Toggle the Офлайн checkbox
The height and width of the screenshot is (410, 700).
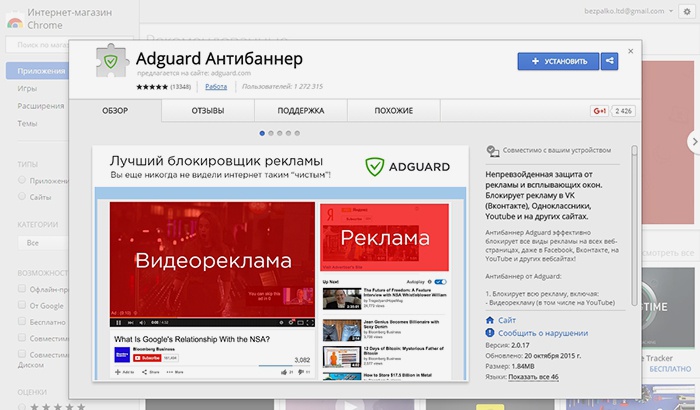(x=21, y=289)
